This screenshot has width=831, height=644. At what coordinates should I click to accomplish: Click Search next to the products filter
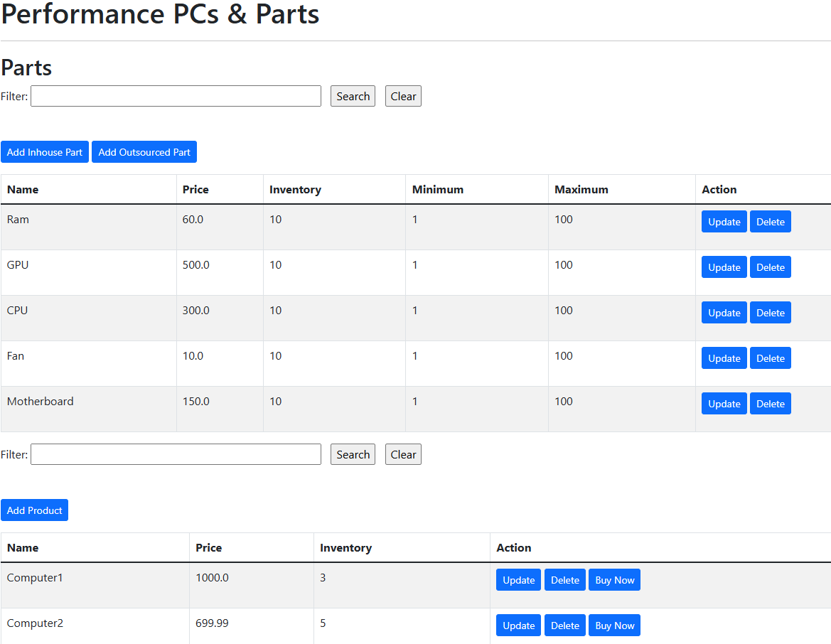point(353,454)
